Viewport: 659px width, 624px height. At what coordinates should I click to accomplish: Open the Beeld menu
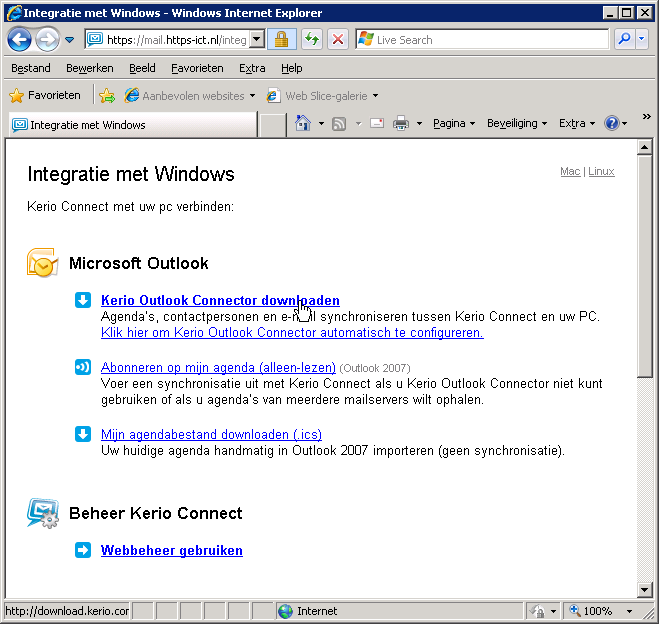142,68
